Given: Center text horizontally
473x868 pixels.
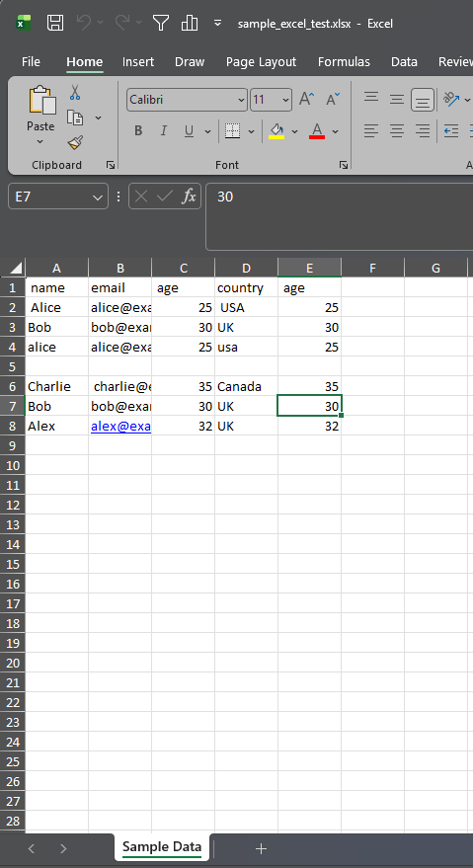Looking at the screenshot, I should 397,131.
